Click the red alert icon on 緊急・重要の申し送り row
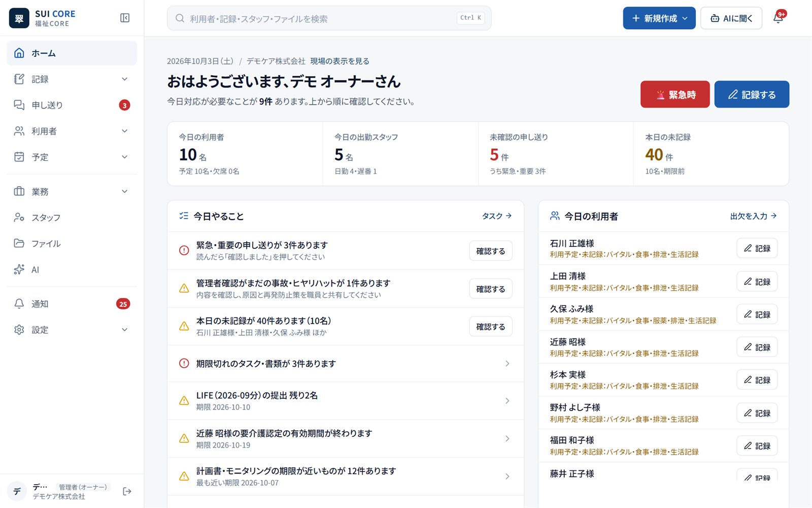812x508 pixels. point(184,250)
